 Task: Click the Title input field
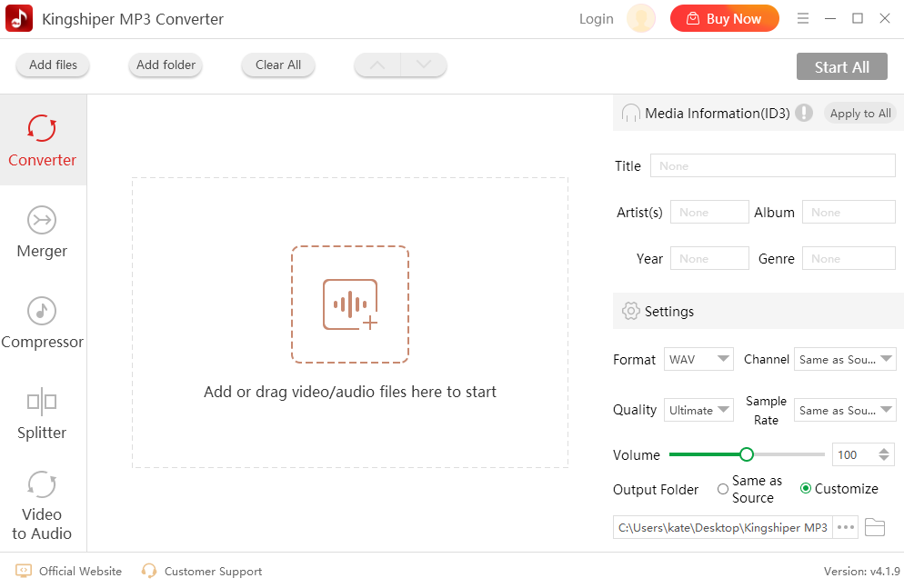click(772, 165)
